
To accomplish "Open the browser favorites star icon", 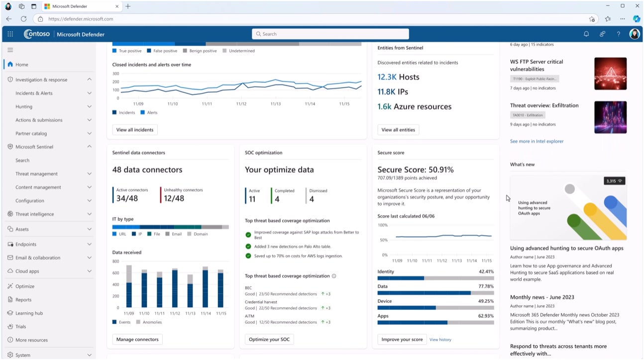I will [x=608, y=19].
